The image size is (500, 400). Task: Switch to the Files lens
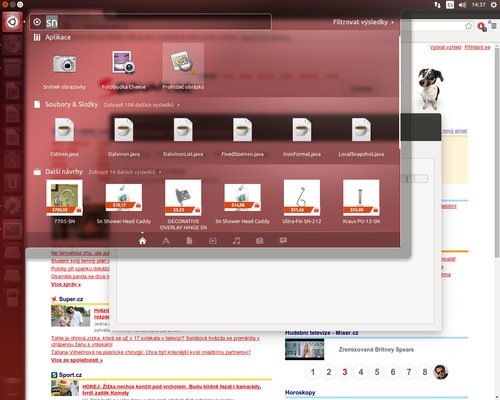(x=189, y=241)
